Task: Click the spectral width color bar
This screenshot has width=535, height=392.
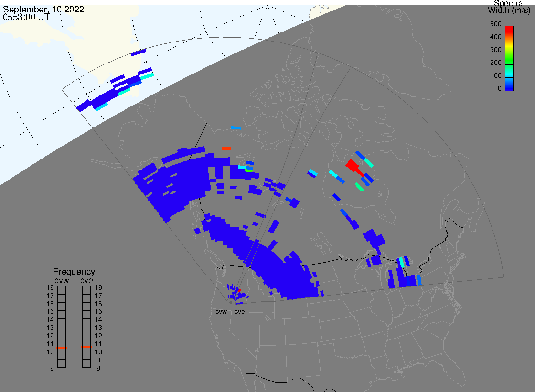Action: click(x=509, y=58)
